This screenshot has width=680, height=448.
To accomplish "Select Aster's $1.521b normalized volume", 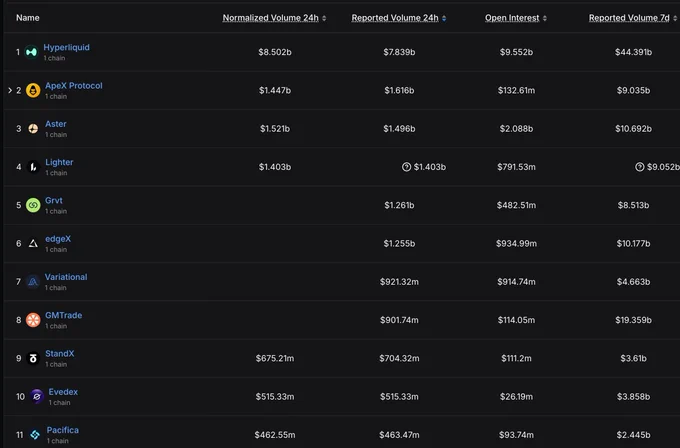I will 275,129.
